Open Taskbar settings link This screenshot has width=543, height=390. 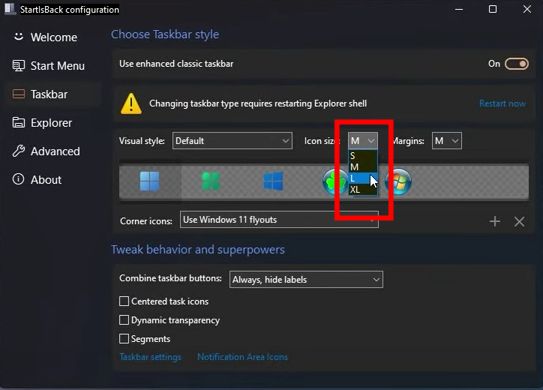point(150,357)
